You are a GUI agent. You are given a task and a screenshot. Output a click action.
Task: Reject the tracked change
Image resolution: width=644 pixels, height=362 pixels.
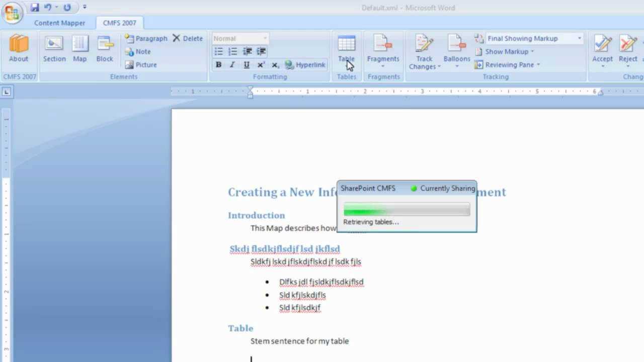[x=628, y=48]
